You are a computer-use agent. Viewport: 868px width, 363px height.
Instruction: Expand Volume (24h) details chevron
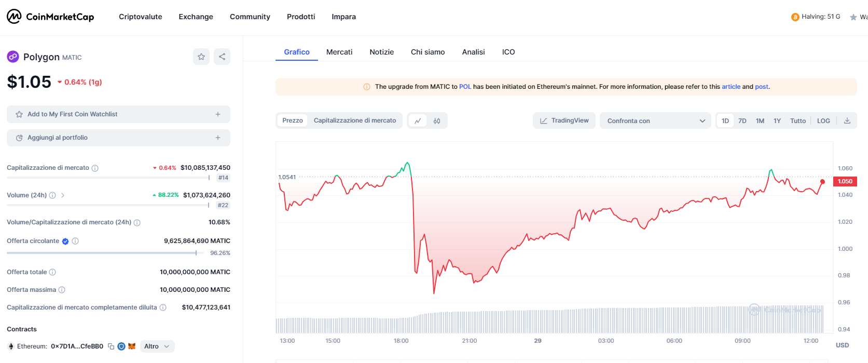(x=63, y=195)
